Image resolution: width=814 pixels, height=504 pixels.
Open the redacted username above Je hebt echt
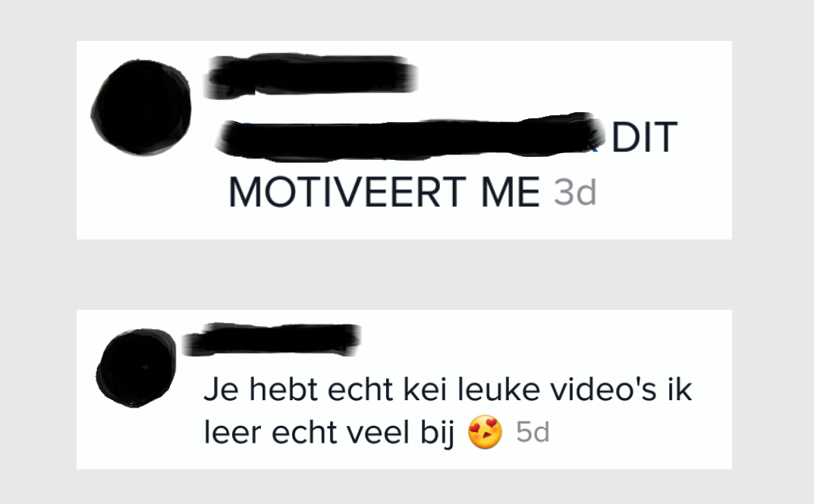click(x=272, y=340)
